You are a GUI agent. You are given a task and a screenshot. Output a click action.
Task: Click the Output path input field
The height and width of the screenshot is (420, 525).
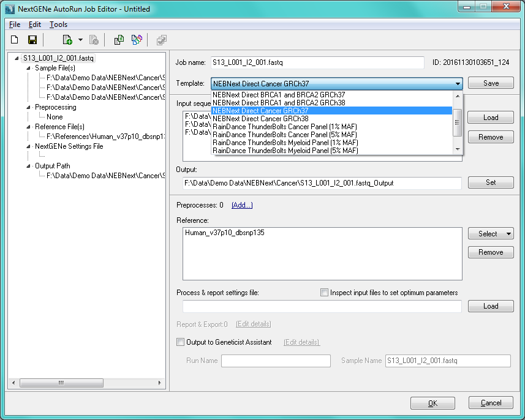coord(322,183)
